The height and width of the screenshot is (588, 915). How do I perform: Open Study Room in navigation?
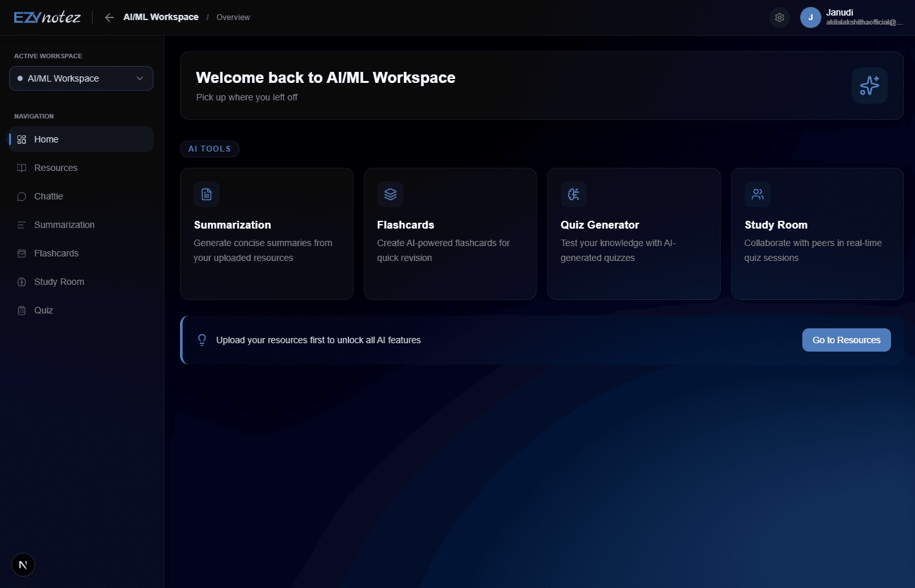[x=81, y=282]
